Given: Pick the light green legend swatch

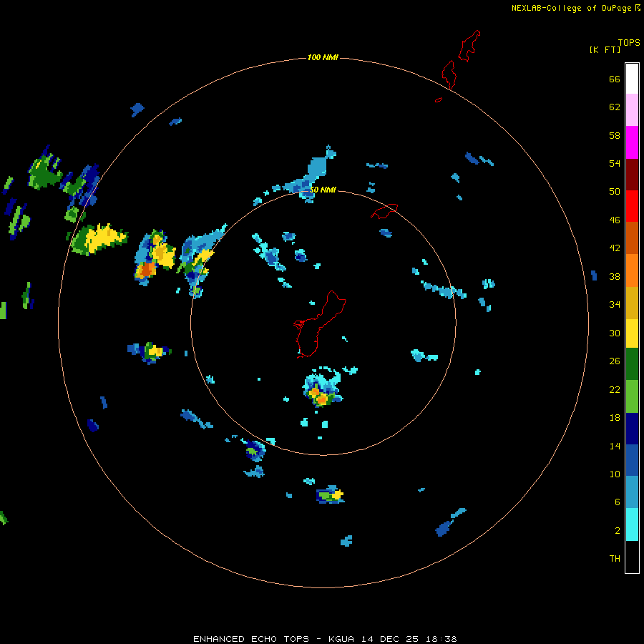Looking at the screenshot, I should click(x=632, y=396).
